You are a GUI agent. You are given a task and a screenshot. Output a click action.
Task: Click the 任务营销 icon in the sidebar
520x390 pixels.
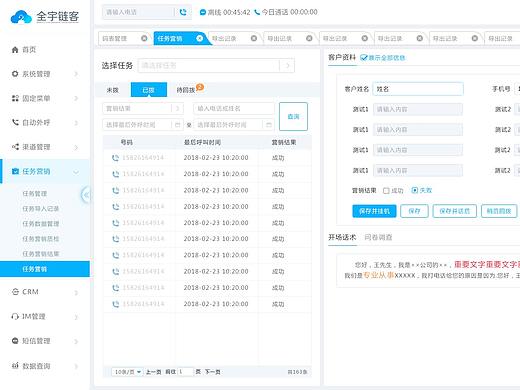pos(15,171)
